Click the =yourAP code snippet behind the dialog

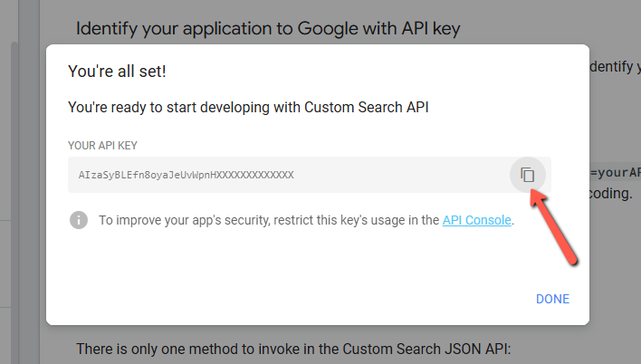click(x=616, y=173)
